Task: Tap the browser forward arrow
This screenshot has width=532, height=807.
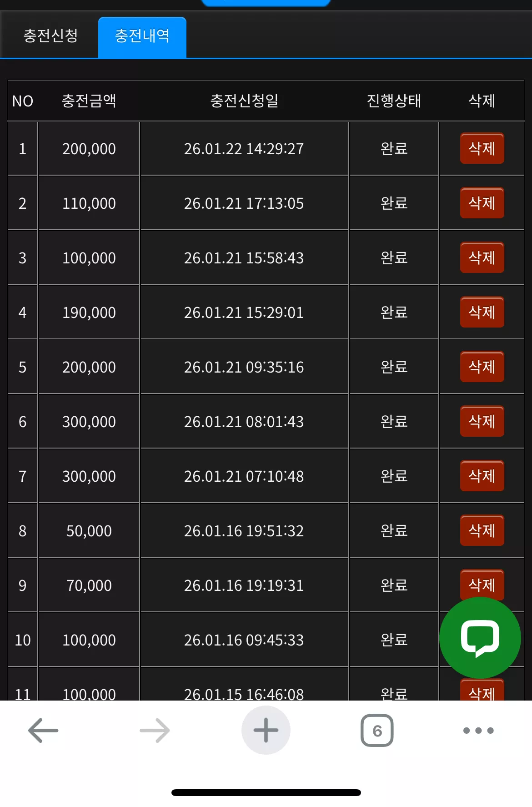Action: click(155, 730)
